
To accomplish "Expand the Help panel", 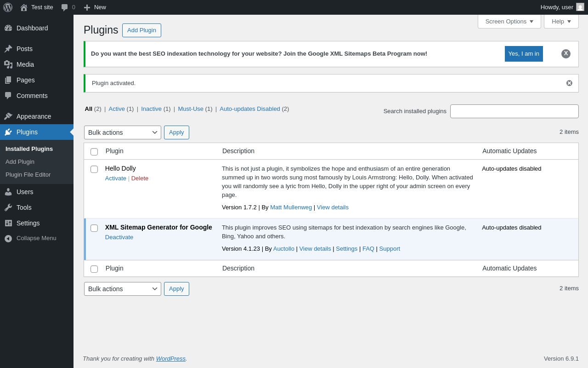I will 561,21.
